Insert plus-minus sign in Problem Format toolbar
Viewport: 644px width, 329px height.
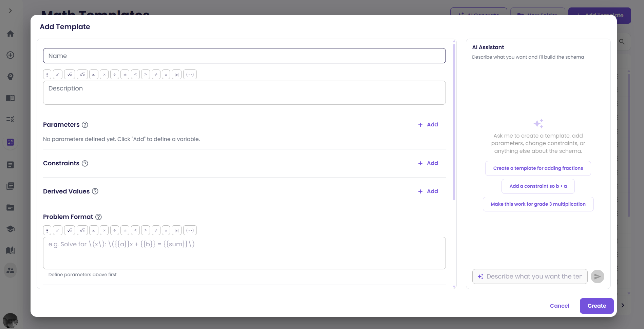tap(125, 230)
